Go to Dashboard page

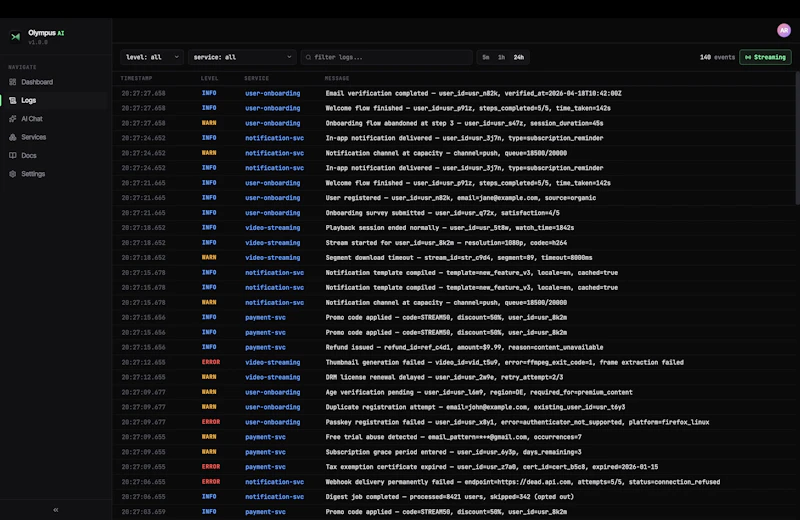point(37,82)
